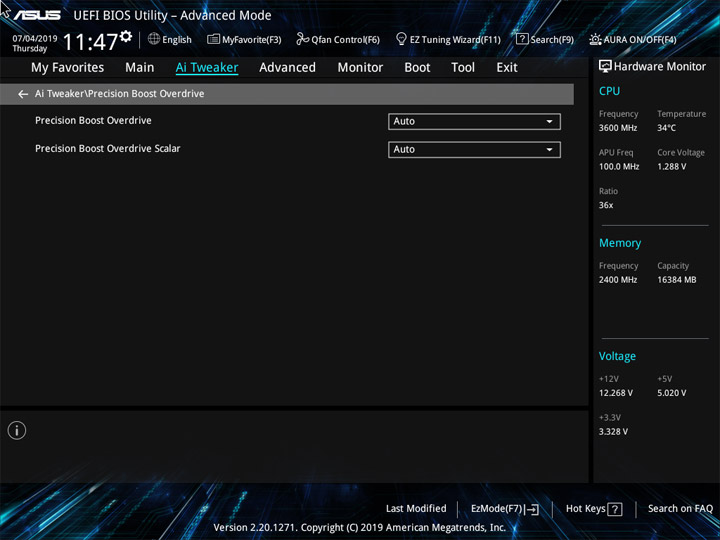Image resolution: width=720 pixels, height=540 pixels.
Task: Click the clock settings gear icon
Action: (x=126, y=36)
